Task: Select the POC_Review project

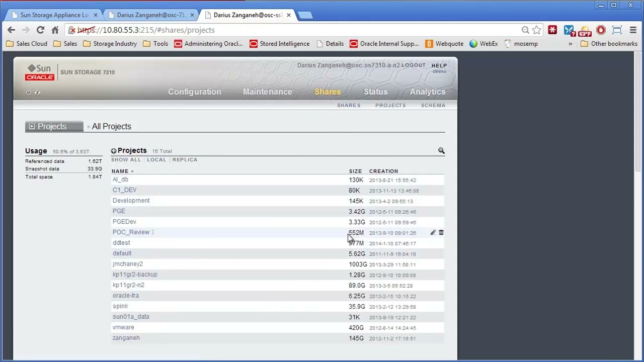Action: click(131, 232)
